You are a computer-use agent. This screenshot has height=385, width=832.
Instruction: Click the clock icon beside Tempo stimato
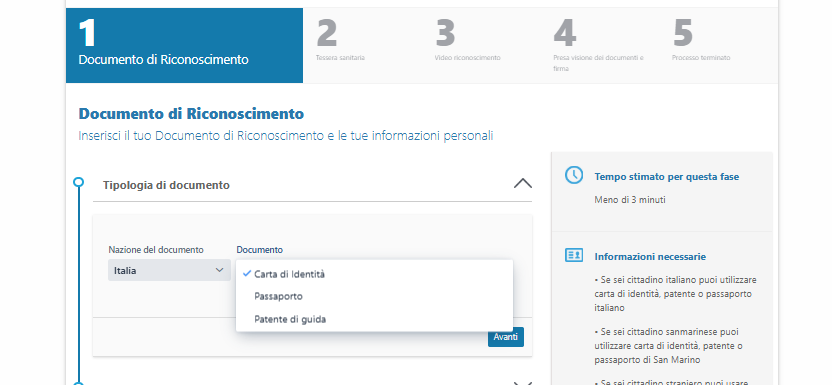tap(574, 175)
